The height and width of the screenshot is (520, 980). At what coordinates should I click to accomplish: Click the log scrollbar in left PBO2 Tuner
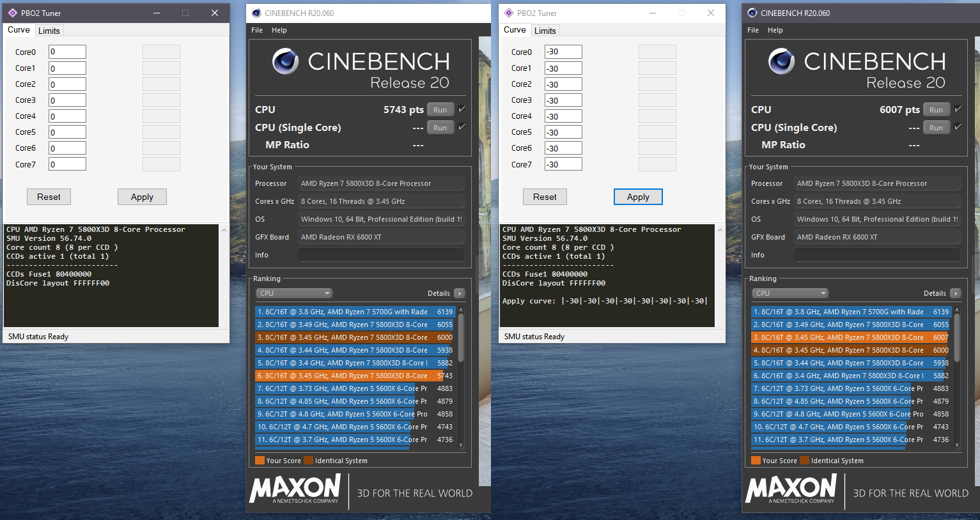[224, 275]
